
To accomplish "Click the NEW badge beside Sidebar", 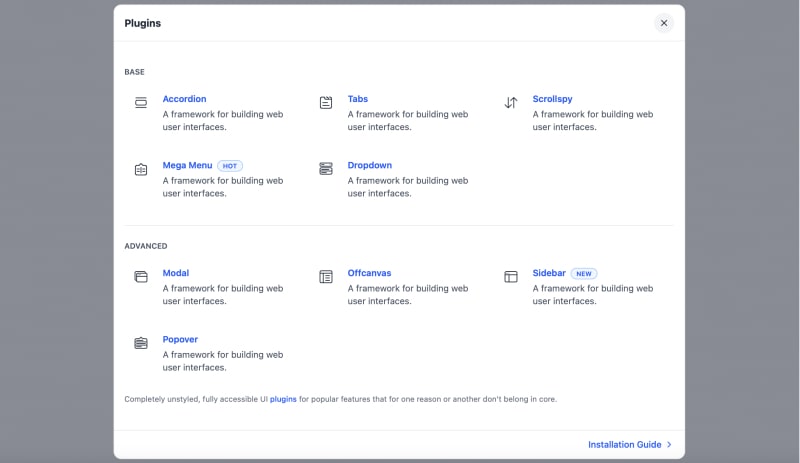I will (584, 274).
